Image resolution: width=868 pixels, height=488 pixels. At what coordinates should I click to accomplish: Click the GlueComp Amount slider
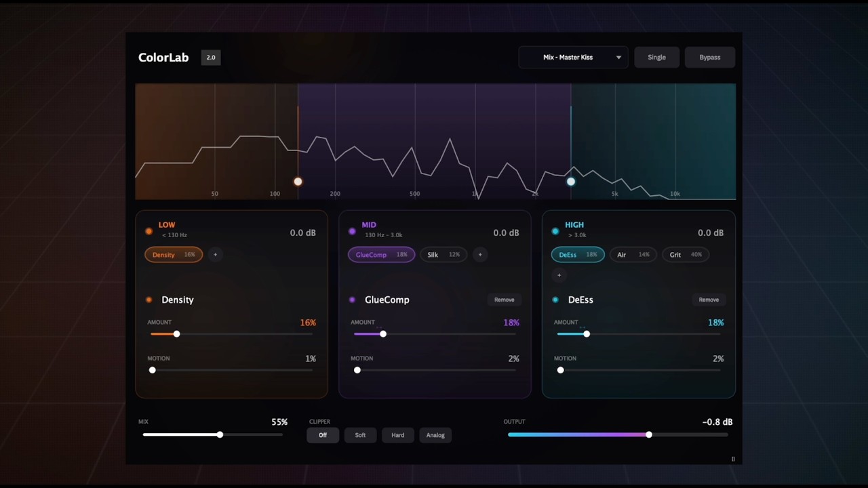point(435,334)
